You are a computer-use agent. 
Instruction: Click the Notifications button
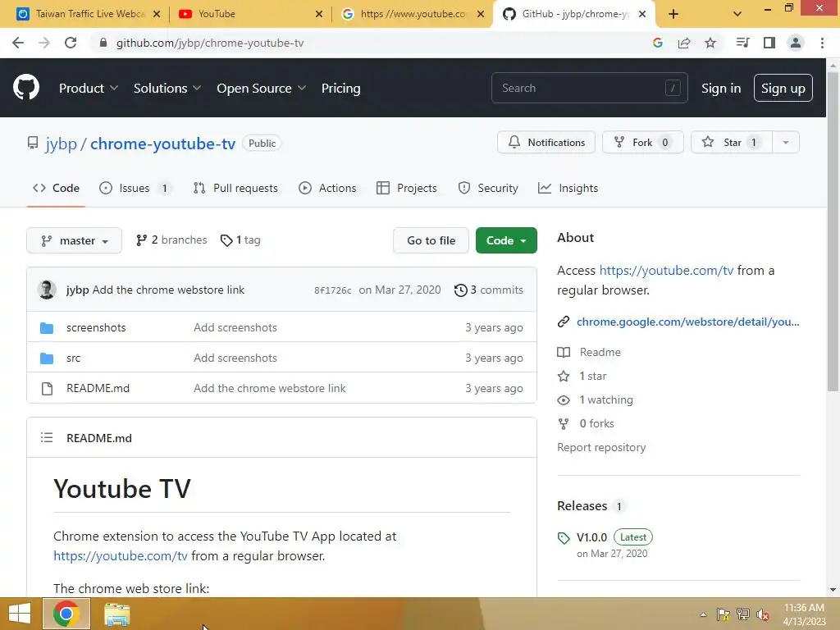pos(546,143)
